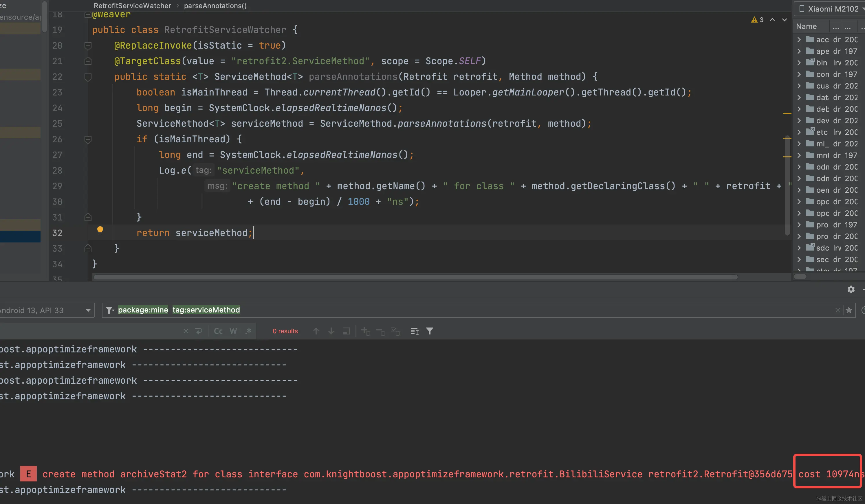The image size is (865, 504).
Task: Clear the logcat filter text
Action: click(x=837, y=310)
